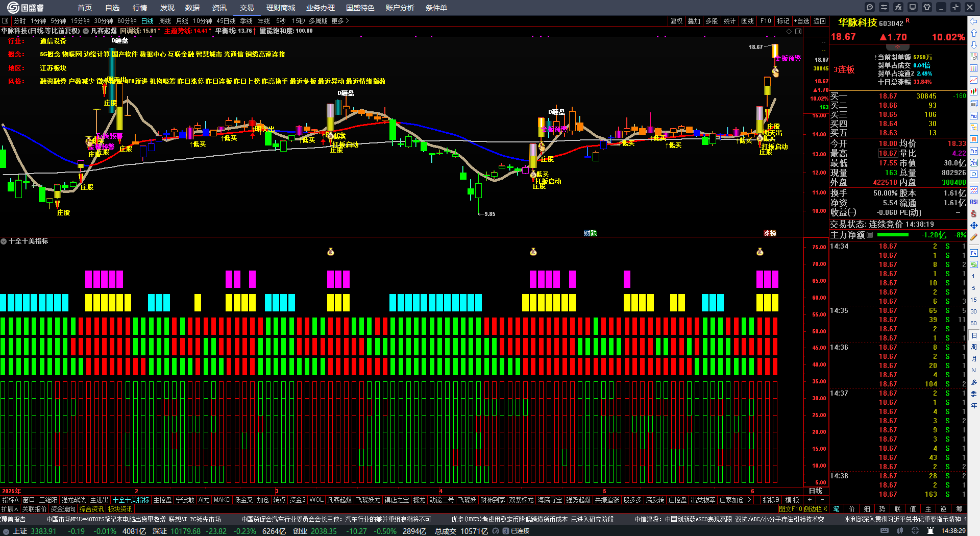This screenshot has height=536, width=980.
Task: Open the message bubble icon in title bar
Action: (870, 7)
